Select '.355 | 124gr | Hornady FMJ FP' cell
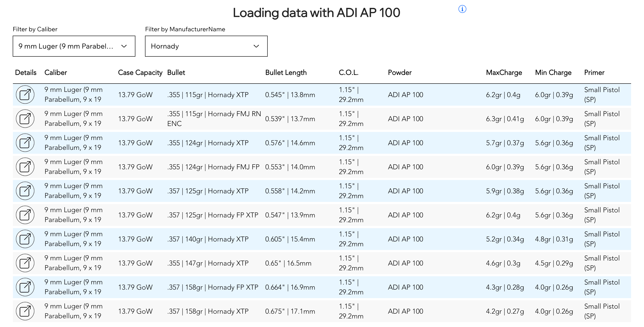The width and height of the screenshot is (644, 327). [x=213, y=167]
